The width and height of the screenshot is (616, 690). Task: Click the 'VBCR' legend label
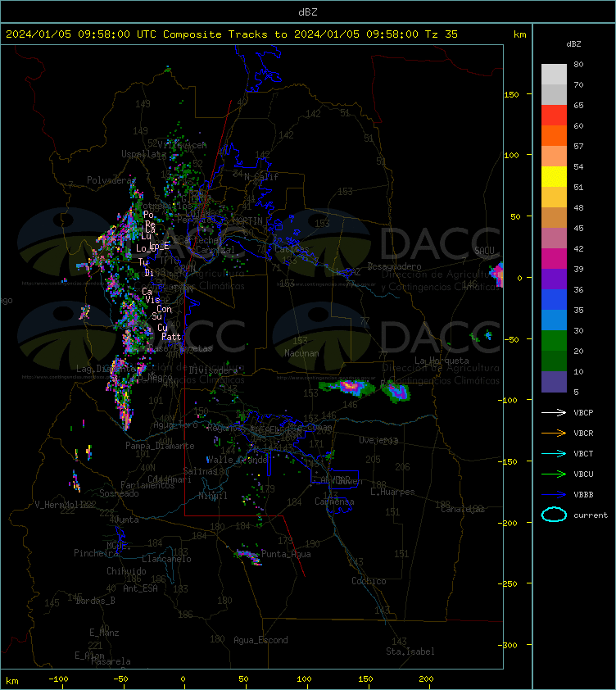click(x=583, y=433)
